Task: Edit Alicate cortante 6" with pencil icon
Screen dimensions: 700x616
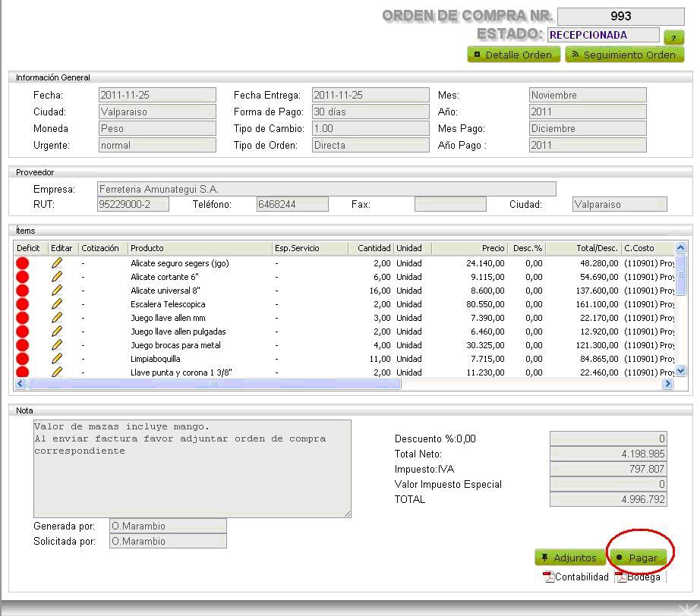Action: pos(57,277)
